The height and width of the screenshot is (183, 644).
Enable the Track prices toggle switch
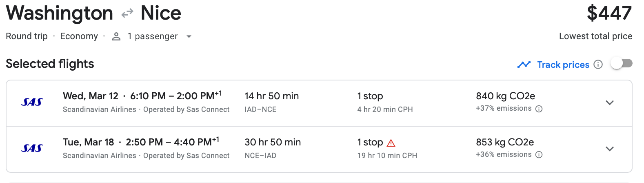pyautogui.click(x=621, y=63)
